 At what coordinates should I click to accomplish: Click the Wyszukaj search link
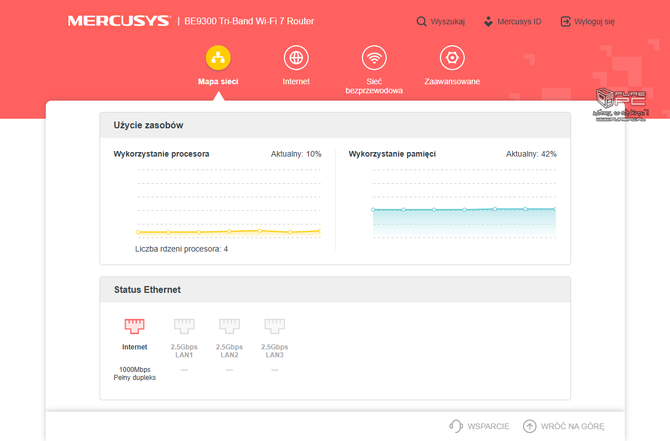click(x=447, y=21)
